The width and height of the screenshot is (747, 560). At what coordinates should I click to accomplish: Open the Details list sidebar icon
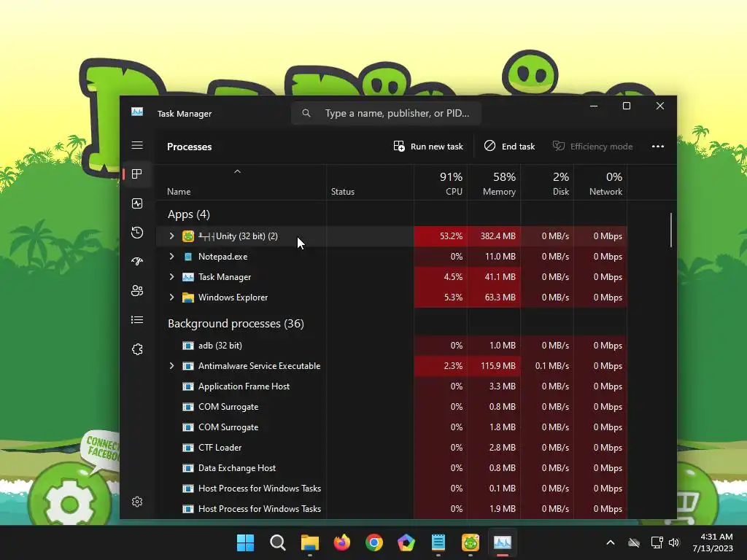tap(137, 320)
